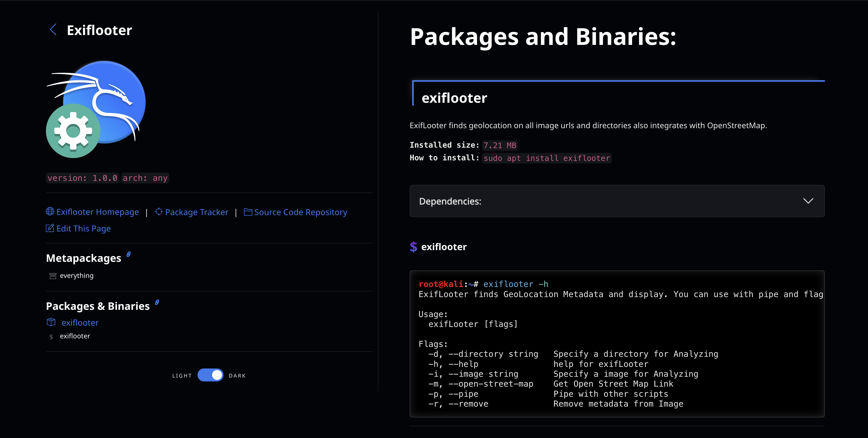Click the arch: any badge
The image size is (868, 438).
[145, 178]
